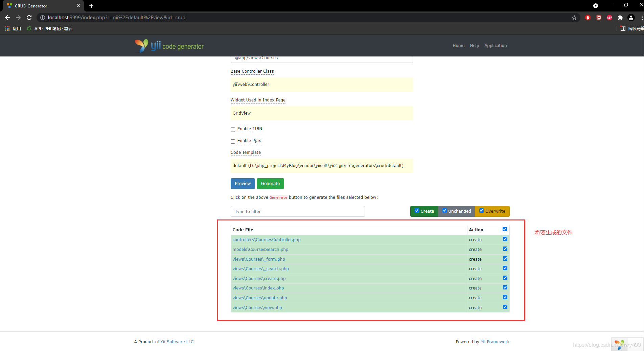The image size is (644, 351).
Task: Uncheck the view.php row checkbox
Action: click(505, 307)
